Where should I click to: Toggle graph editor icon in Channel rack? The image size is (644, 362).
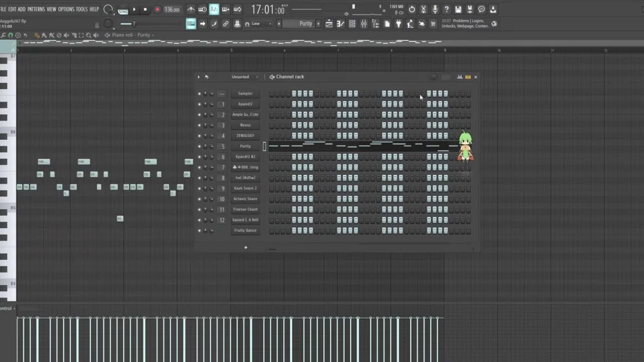point(459,77)
